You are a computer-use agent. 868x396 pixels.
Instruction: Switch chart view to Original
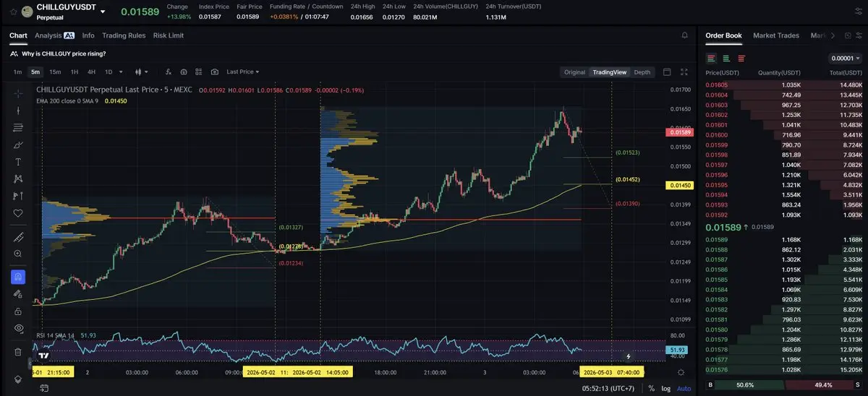[574, 72]
